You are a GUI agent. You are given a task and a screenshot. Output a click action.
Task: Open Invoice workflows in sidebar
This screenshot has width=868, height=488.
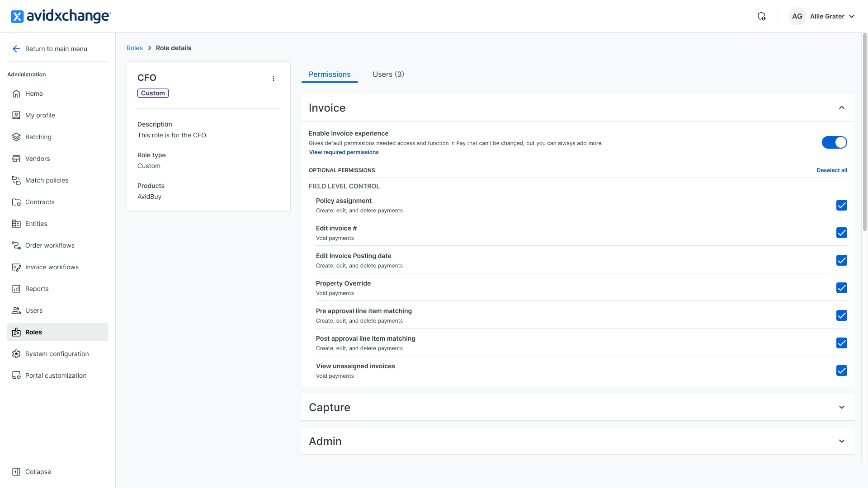coord(58,267)
